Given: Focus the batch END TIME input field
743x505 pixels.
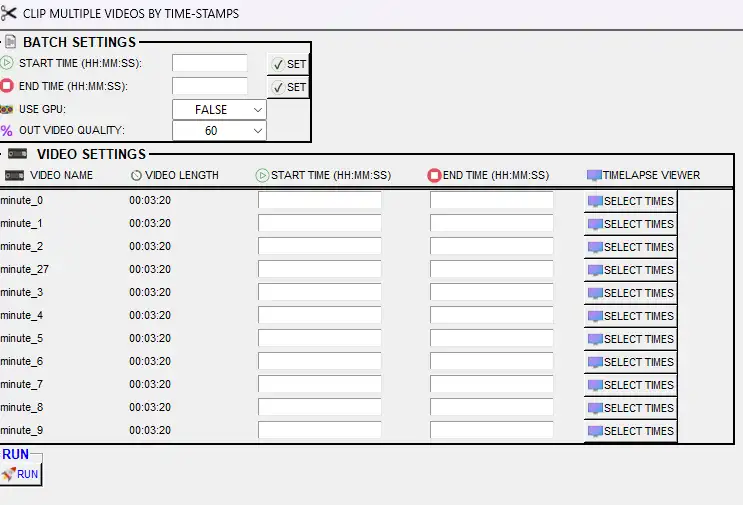Looking at the screenshot, I should [210, 86].
